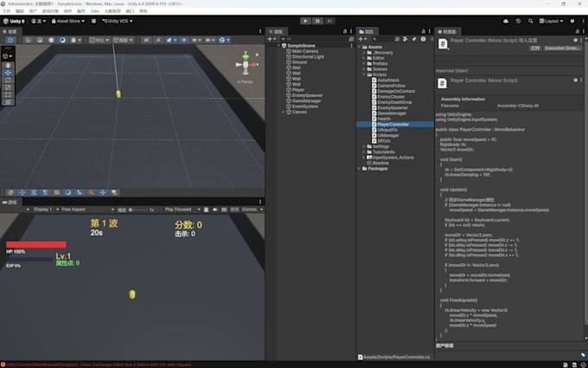Open the package icon next to Asset Store
The height and width of the screenshot is (368, 588).
[93, 21]
